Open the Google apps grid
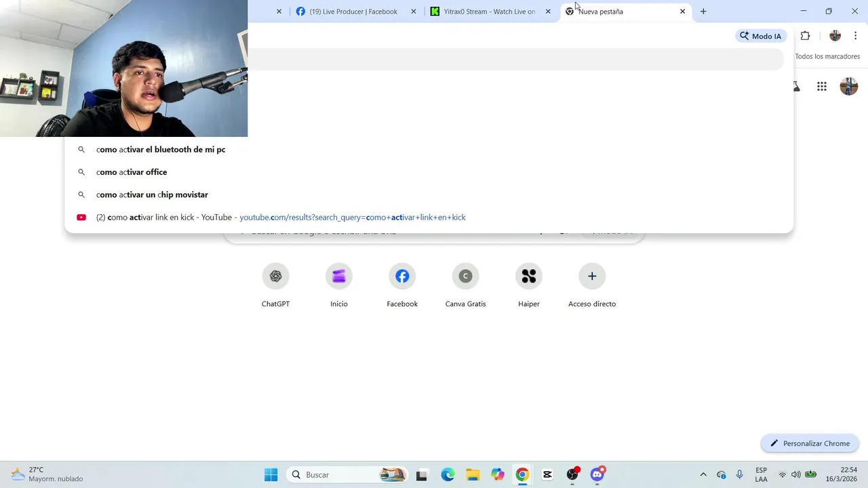The width and height of the screenshot is (868, 488). click(x=822, y=86)
